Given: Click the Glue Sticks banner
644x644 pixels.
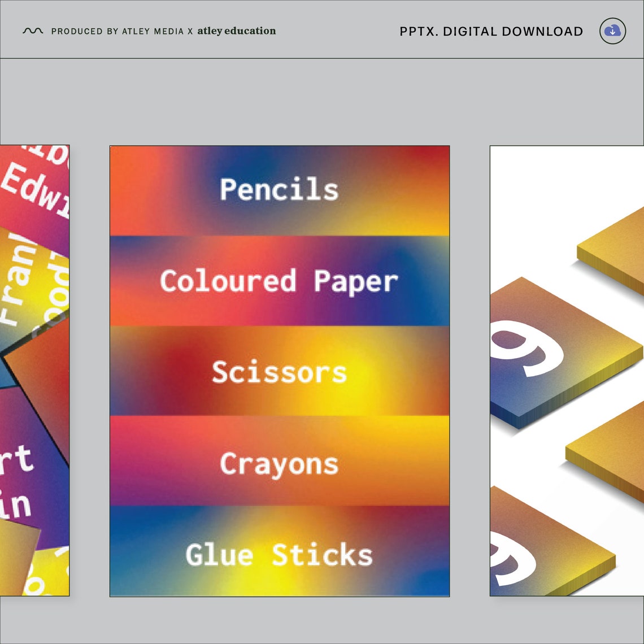Looking at the screenshot, I should pyautogui.click(x=278, y=555).
